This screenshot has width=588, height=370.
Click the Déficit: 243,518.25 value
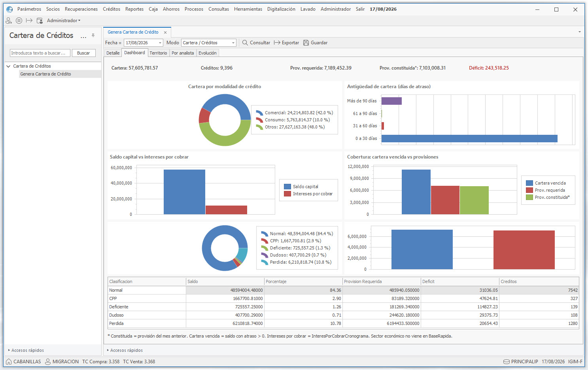(489, 68)
